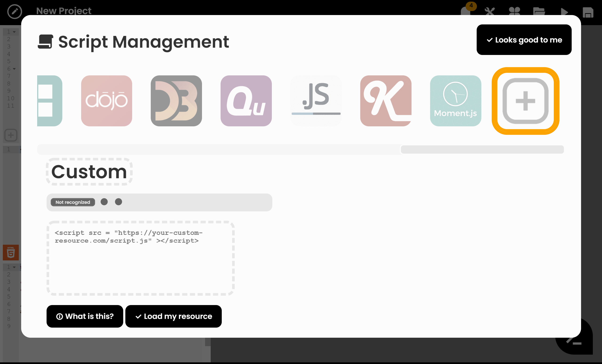Screen dimensions: 602x364
Task: Click the New Project title text
Action: click(x=64, y=11)
